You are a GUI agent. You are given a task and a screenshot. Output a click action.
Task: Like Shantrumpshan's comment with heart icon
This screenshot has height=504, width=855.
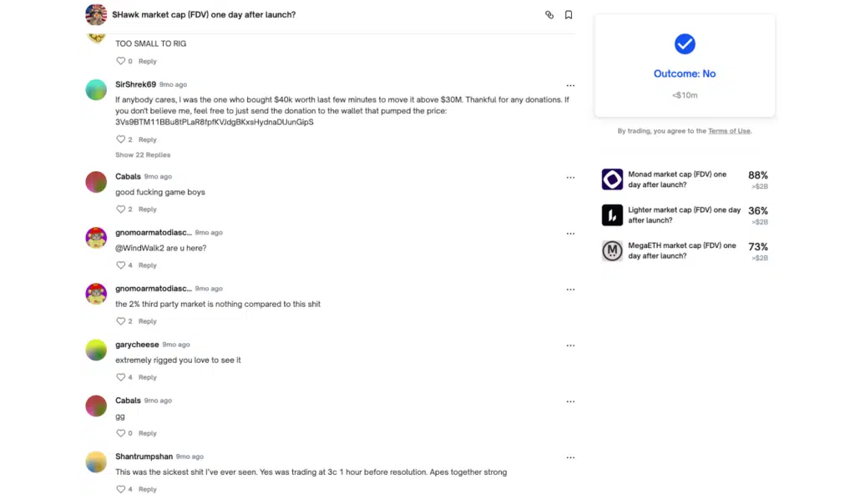pyautogui.click(x=120, y=489)
